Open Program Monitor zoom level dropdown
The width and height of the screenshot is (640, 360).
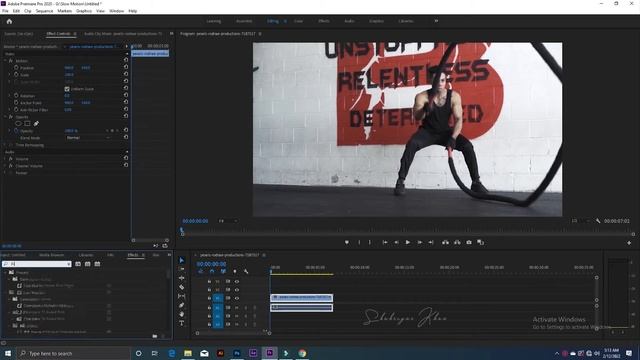(228, 221)
